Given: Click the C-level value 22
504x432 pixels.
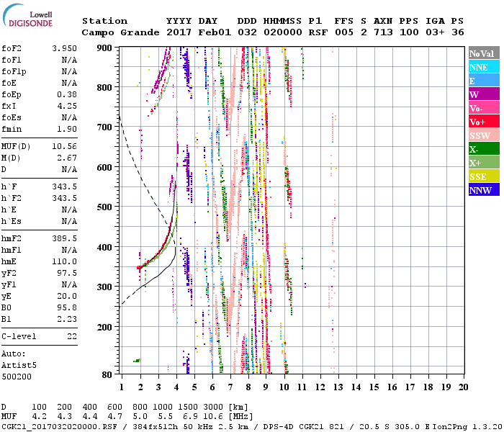Looking at the screenshot, I should pos(72,336).
